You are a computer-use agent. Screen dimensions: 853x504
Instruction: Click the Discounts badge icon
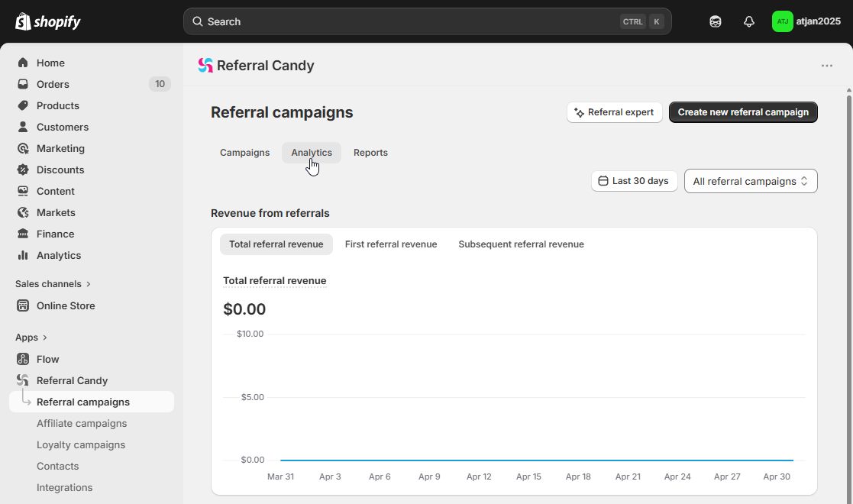click(x=23, y=170)
